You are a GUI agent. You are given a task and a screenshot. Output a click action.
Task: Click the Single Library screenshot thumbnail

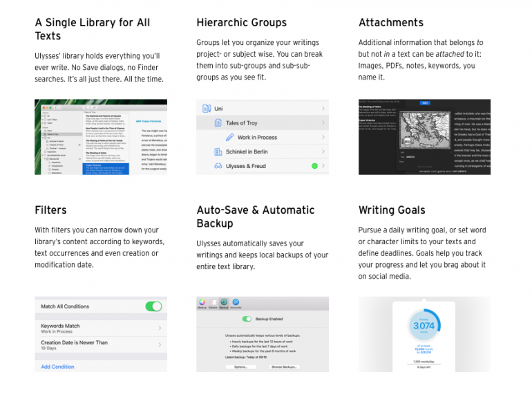pyautogui.click(x=101, y=137)
